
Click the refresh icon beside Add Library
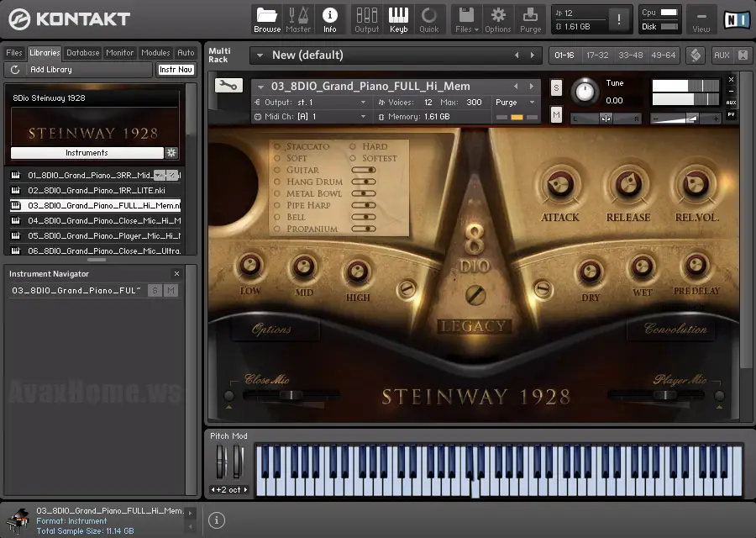coord(15,70)
